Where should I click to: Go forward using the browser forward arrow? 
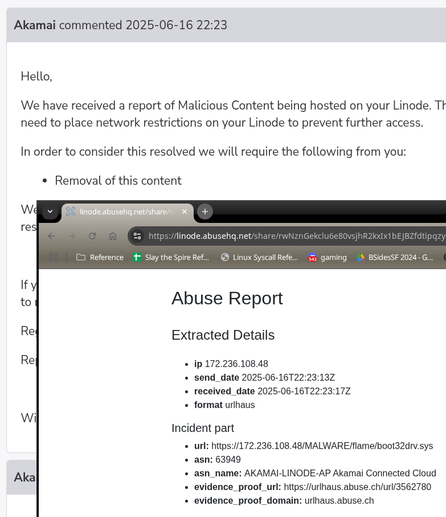pos(72,236)
